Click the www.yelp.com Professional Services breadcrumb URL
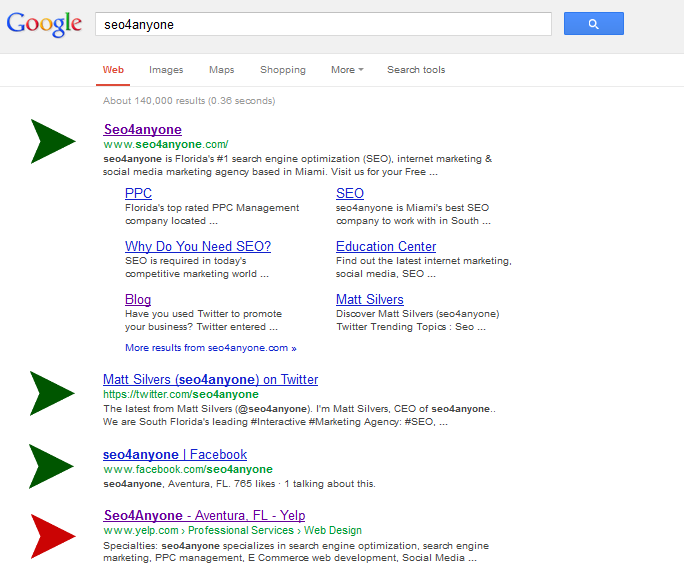The width and height of the screenshot is (684, 575). 233,531
